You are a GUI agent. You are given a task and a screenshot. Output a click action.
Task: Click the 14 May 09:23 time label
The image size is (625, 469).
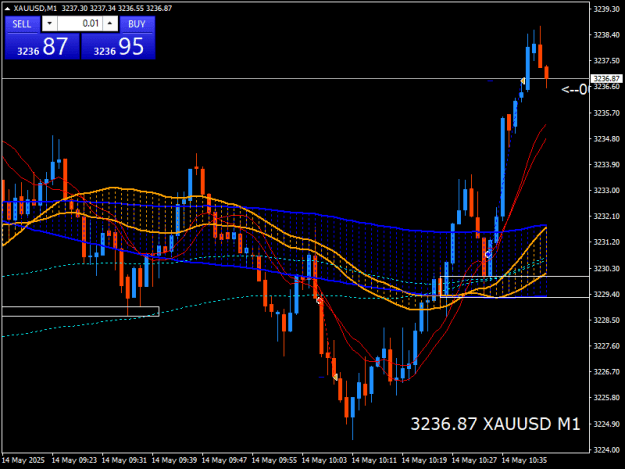pyautogui.click(x=74, y=460)
